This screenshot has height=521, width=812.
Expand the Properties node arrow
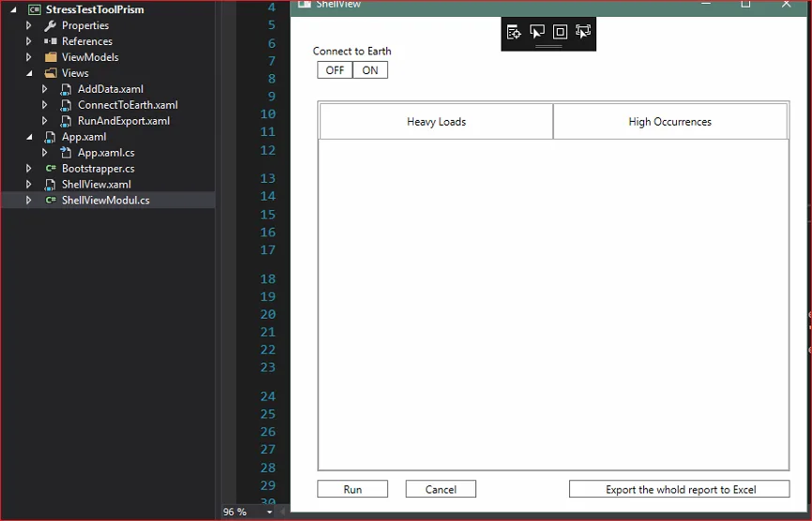(x=28, y=25)
